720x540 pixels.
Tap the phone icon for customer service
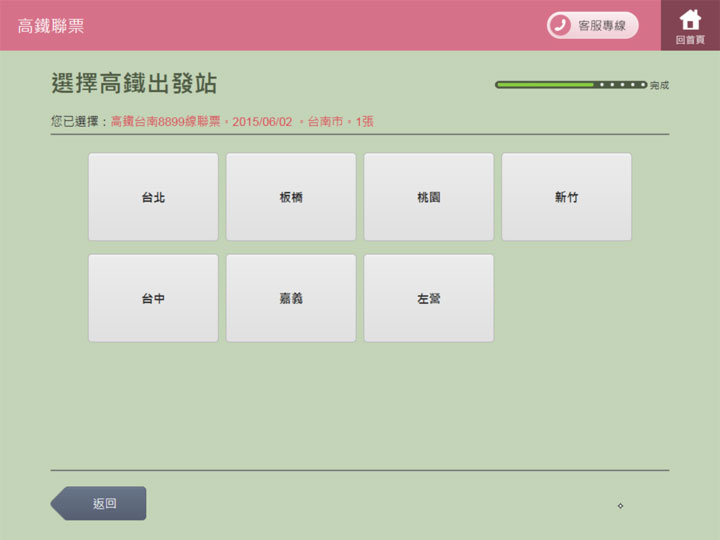coord(561,25)
